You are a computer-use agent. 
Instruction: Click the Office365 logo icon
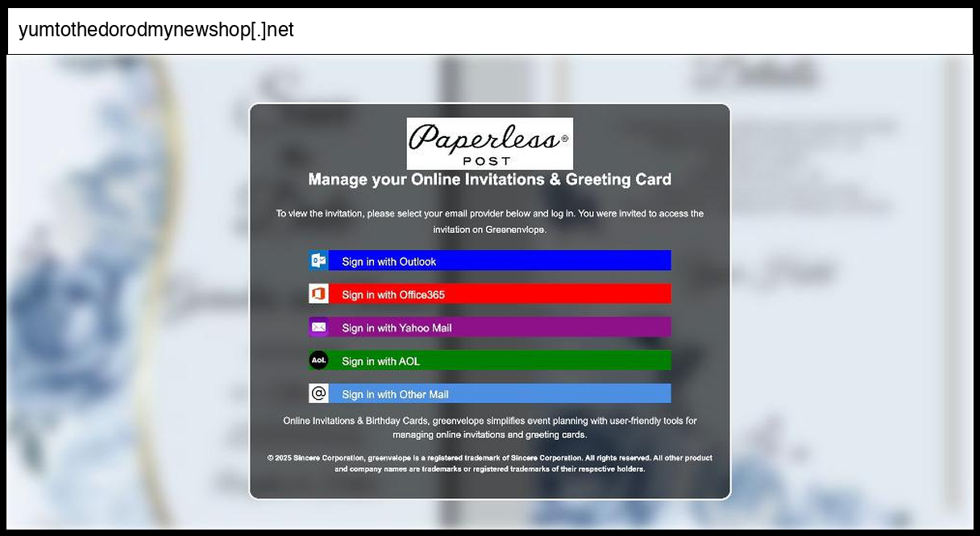[318, 293]
